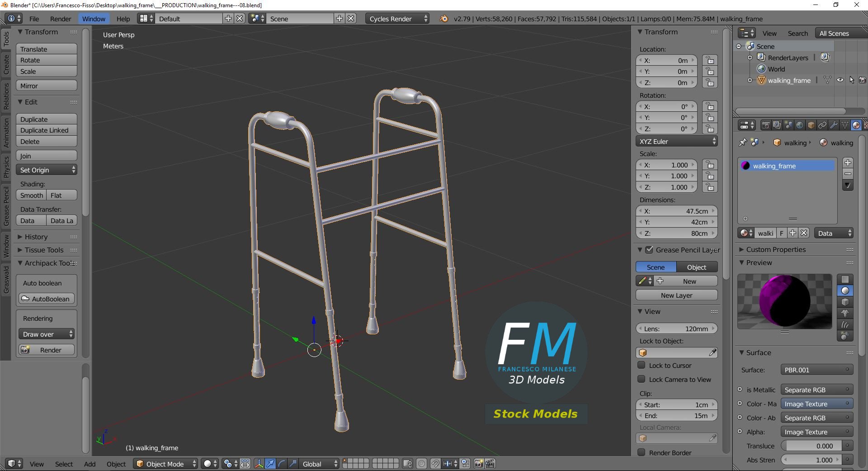Screen dimensions: 868x471
Task: Click the rotate manipulator arc icon
Action: 282,464
